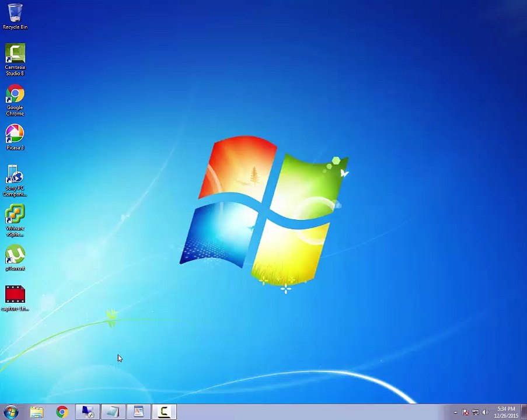Select the Picasa 3 desktop shortcut
The image size is (527, 420).
tap(15, 137)
